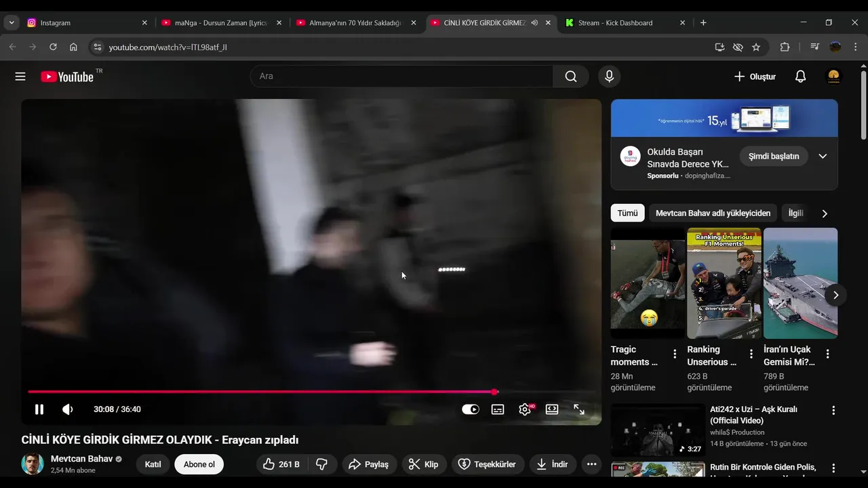The height and width of the screenshot is (488, 868).
Task: Open the account avatar menu
Action: (x=834, y=77)
